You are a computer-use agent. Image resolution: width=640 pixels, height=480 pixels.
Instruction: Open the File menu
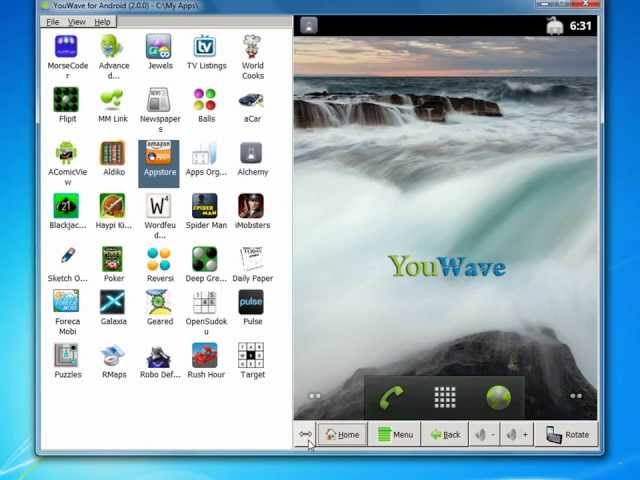coord(53,22)
